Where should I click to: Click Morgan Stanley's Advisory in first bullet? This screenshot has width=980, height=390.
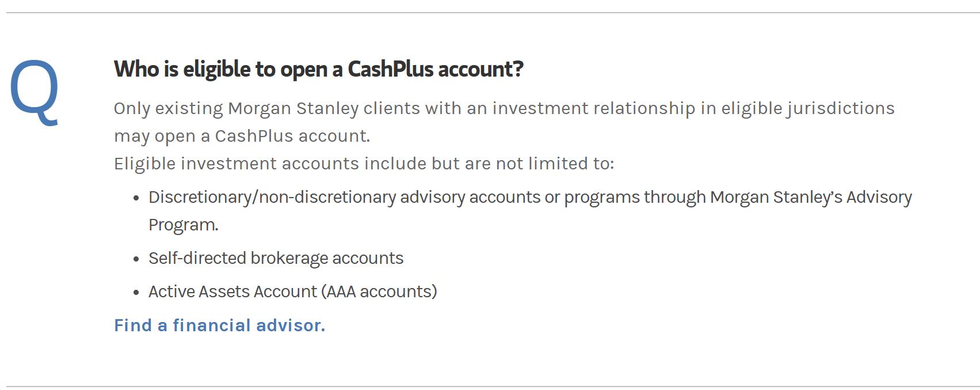point(810,198)
